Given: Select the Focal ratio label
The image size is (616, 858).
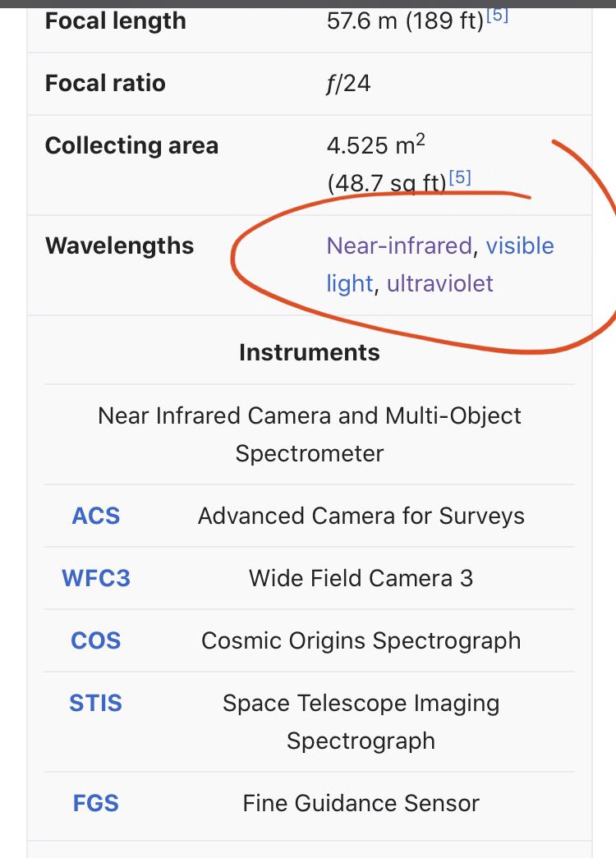Looking at the screenshot, I should [x=105, y=83].
